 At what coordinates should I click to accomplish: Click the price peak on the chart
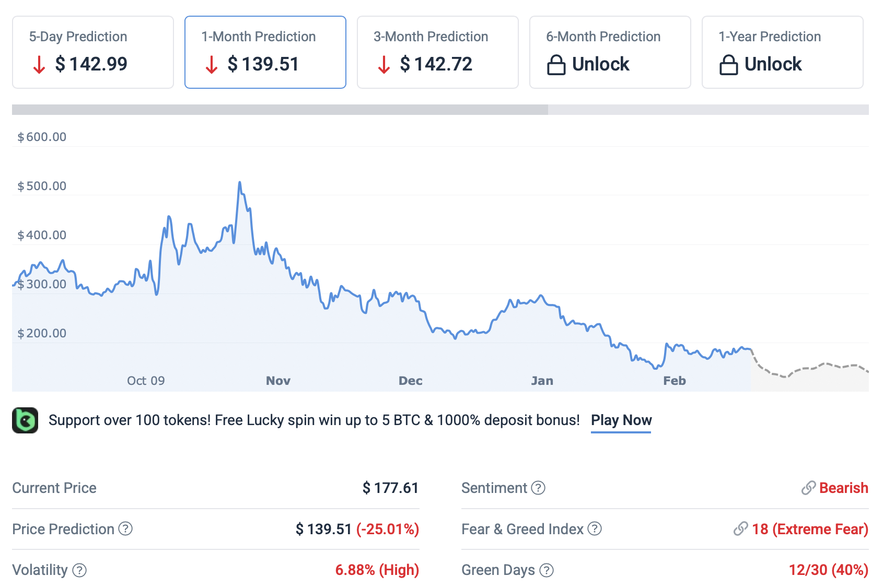click(240, 183)
